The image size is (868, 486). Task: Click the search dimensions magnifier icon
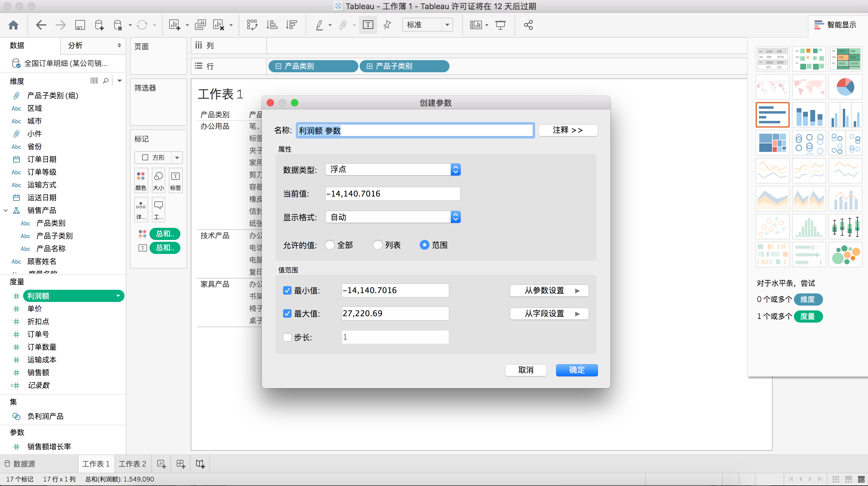click(106, 81)
